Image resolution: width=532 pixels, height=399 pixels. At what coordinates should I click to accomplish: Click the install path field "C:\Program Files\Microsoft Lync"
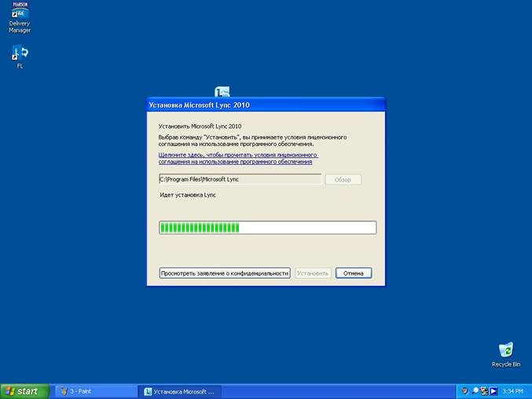pos(240,179)
